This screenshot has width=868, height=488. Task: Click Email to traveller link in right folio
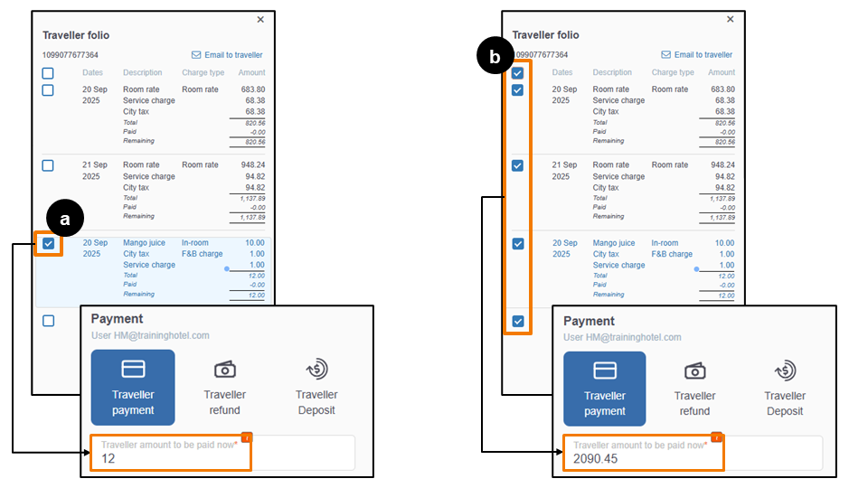tap(703, 54)
